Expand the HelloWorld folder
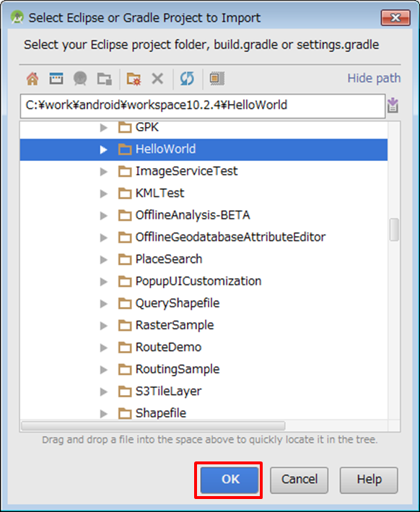The width and height of the screenshot is (420, 512). [103, 149]
